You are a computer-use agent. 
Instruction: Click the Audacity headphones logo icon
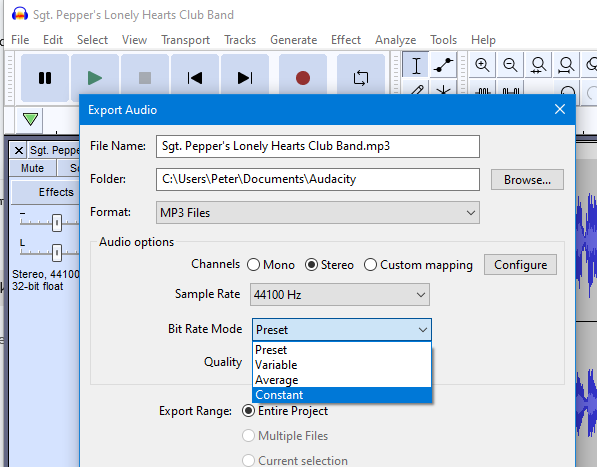click(x=20, y=14)
